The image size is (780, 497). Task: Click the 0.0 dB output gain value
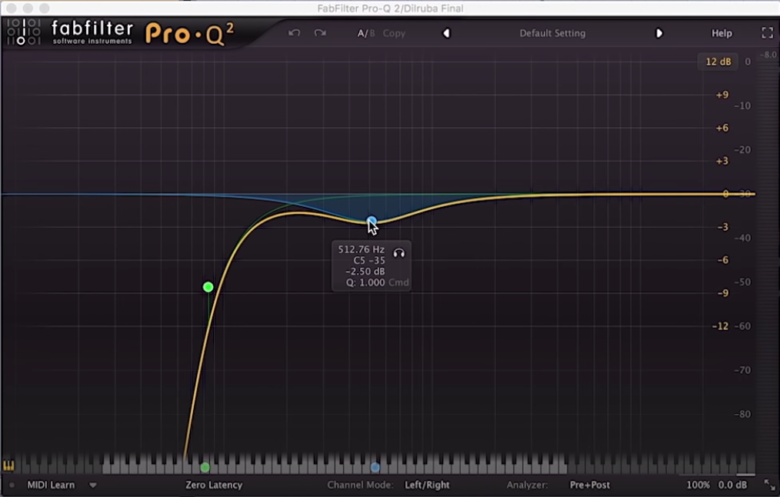[732, 485]
